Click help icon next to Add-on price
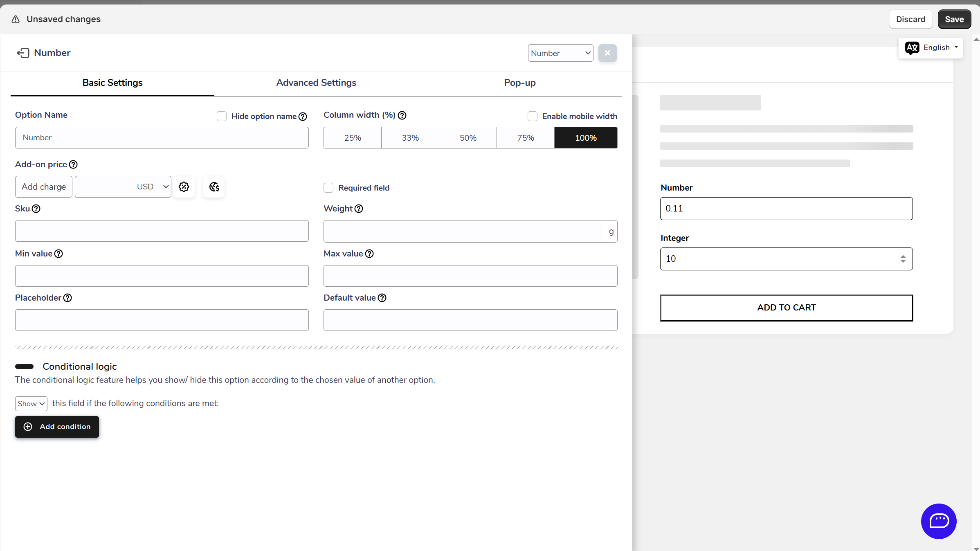The image size is (980, 551). (73, 164)
